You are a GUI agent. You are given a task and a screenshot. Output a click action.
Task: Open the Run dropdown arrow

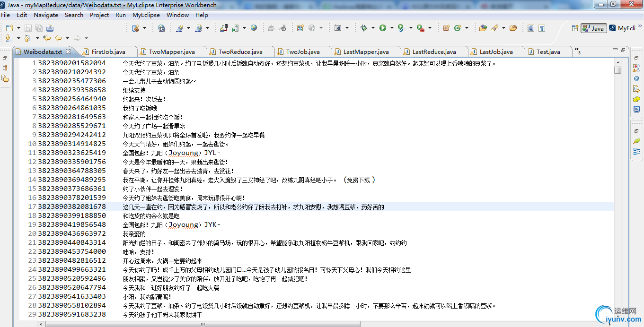[x=391, y=28]
